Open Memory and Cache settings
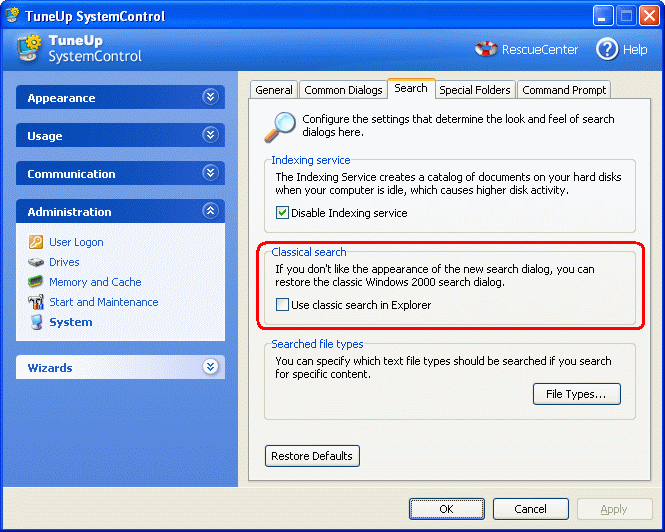 pos(95,282)
